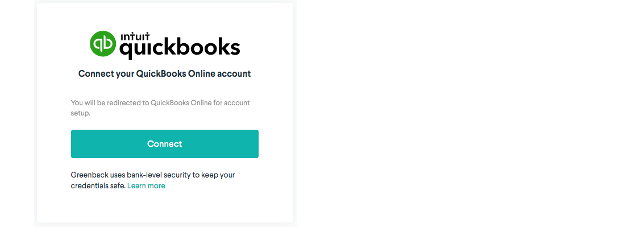Click the word redirected in the grey description
The image size is (644, 227).
(124, 103)
